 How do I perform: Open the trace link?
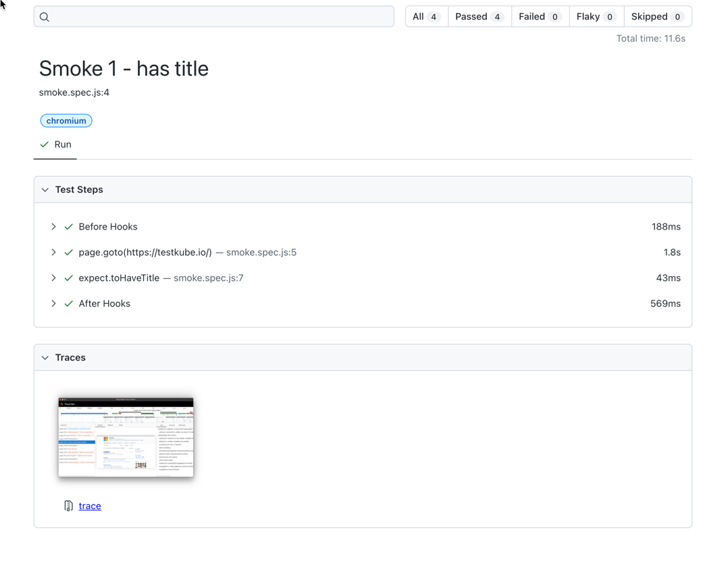click(90, 506)
